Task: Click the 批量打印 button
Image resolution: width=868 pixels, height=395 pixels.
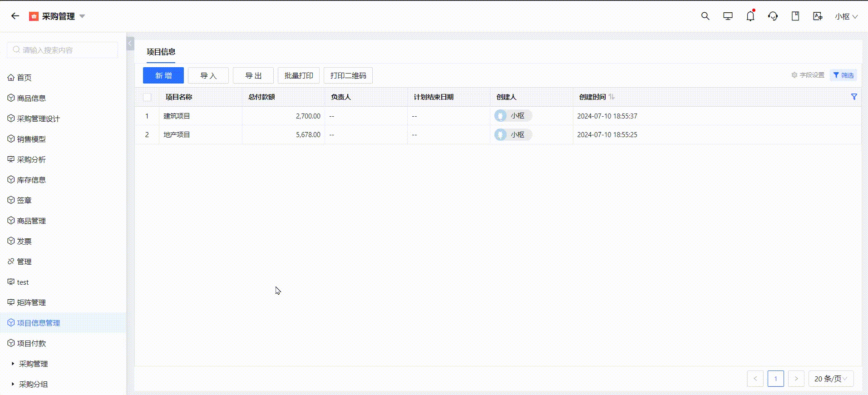Action: coord(299,75)
